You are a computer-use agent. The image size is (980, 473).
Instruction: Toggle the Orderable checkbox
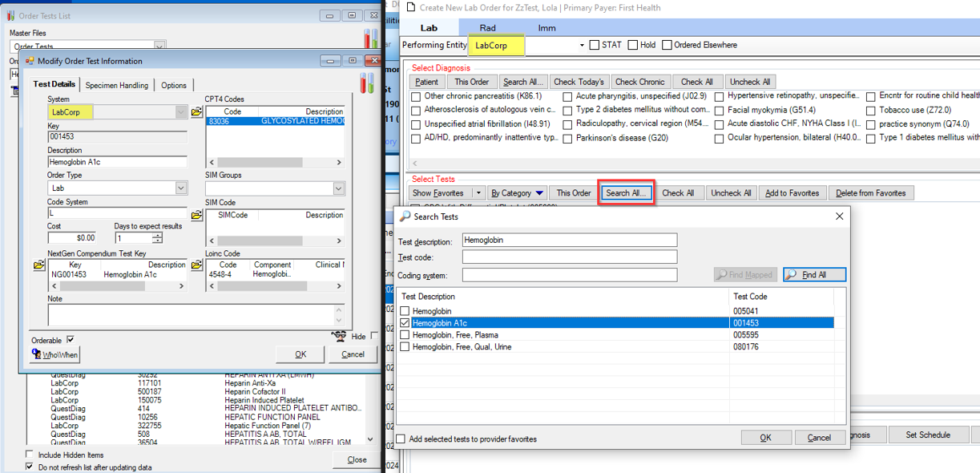(71, 340)
